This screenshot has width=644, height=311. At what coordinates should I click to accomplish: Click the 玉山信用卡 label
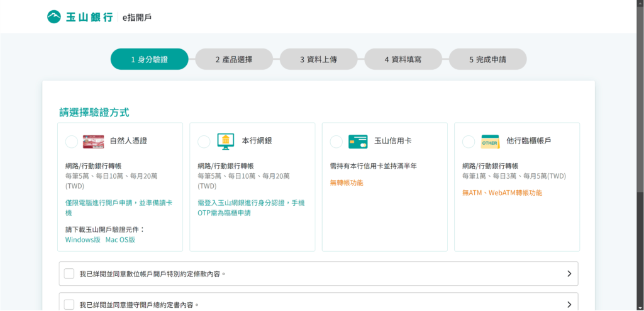[393, 141]
